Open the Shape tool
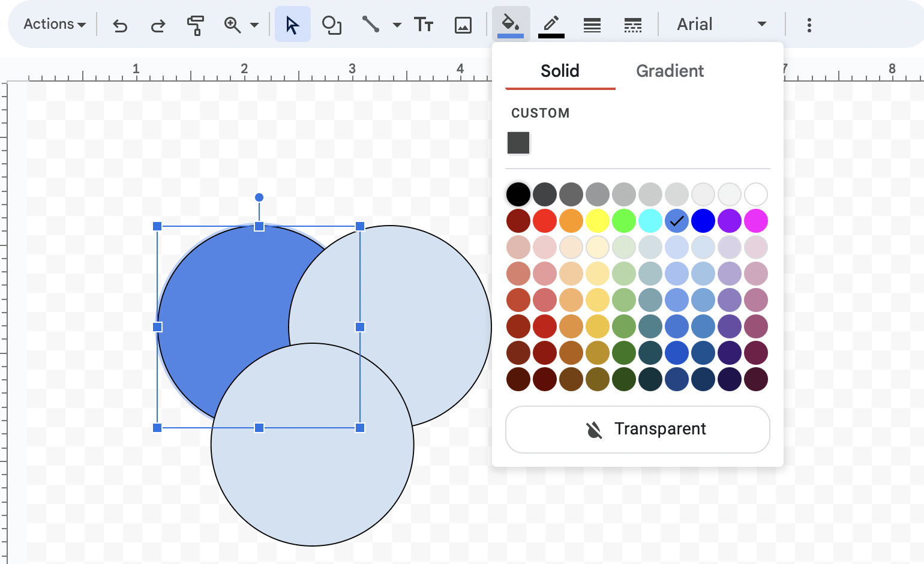 point(332,25)
